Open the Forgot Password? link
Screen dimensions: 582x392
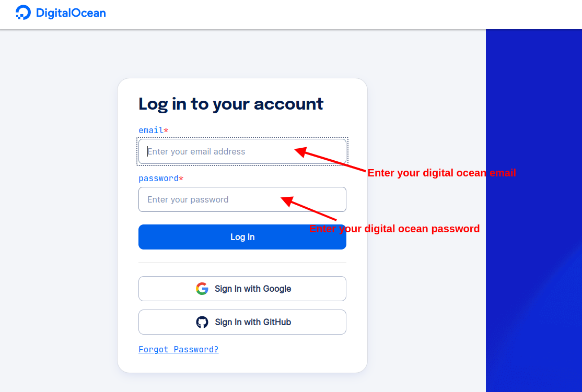(x=178, y=349)
